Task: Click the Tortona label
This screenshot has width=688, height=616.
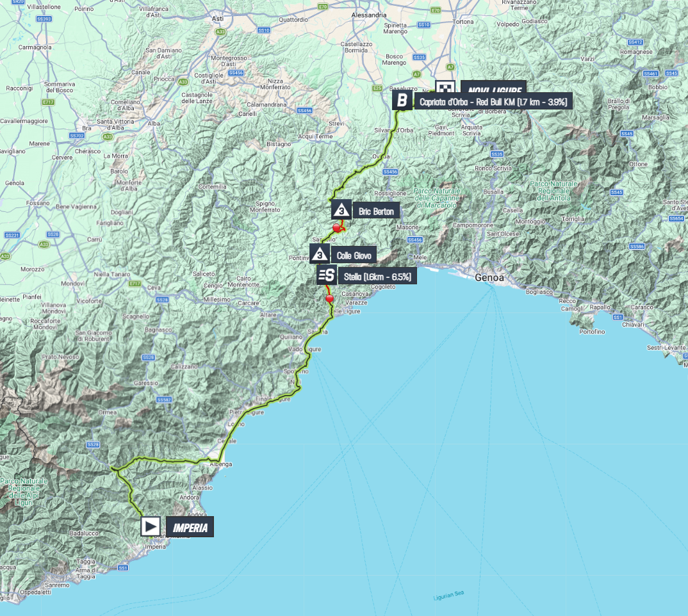Action: click(x=463, y=22)
